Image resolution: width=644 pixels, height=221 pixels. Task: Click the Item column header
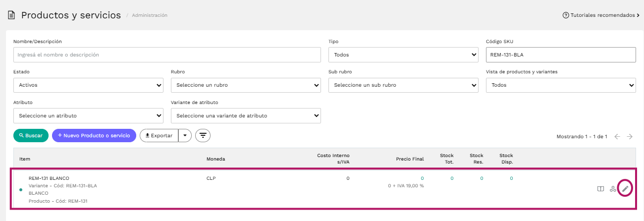click(x=25, y=159)
